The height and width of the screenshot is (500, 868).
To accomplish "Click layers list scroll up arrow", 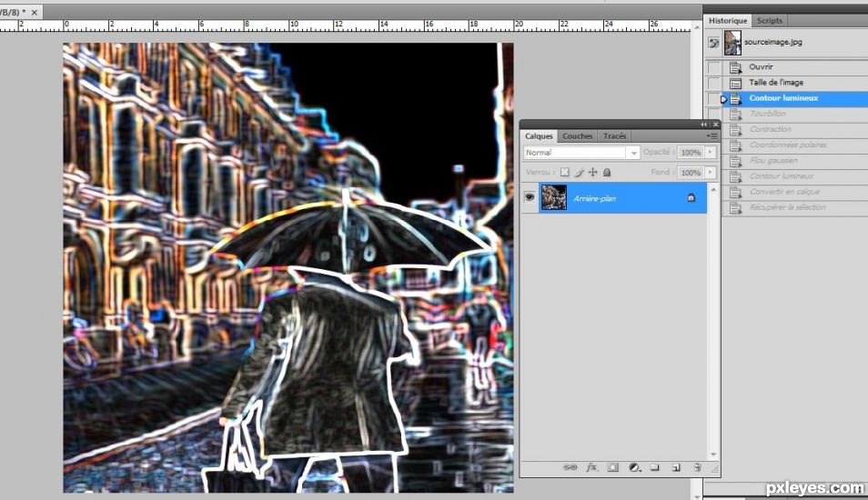I will (x=713, y=190).
